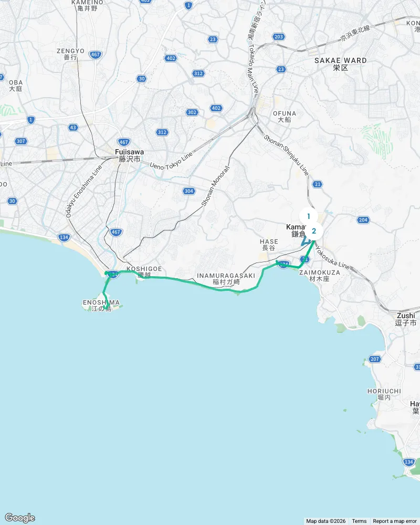Click the Map data ©2026 label
This screenshot has width=420, height=525.
pos(325,521)
